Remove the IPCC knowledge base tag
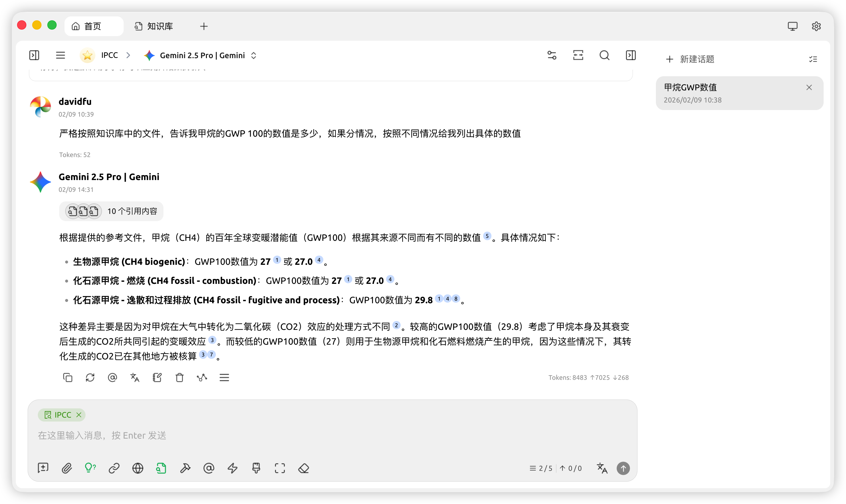Screen dimensions: 846x504 79,415
